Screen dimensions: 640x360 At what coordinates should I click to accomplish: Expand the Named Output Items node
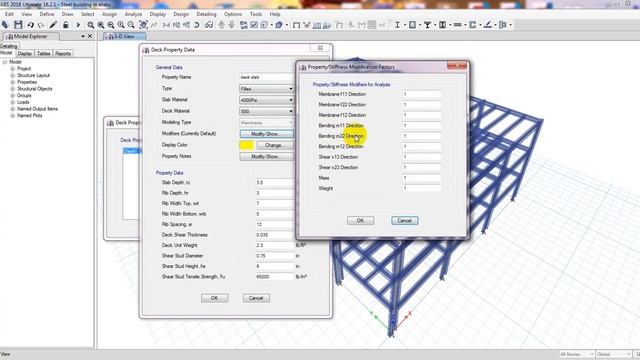[13, 109]
